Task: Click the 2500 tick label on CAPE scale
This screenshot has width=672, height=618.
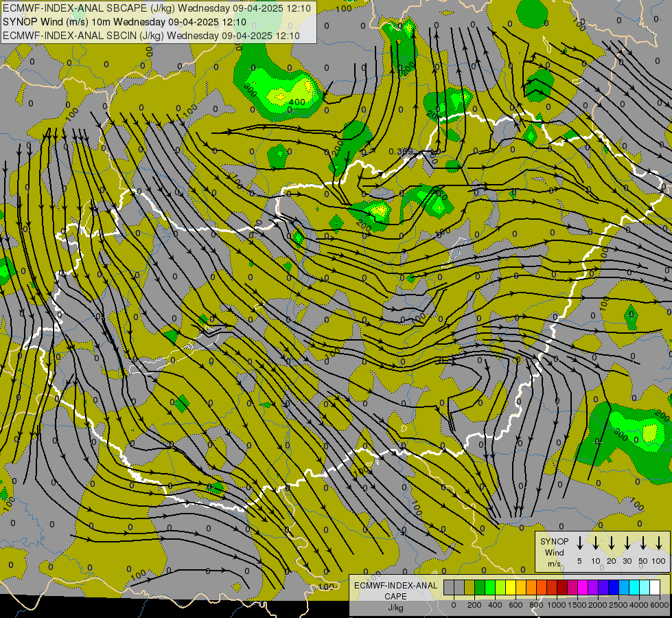Action: [618, 605]
